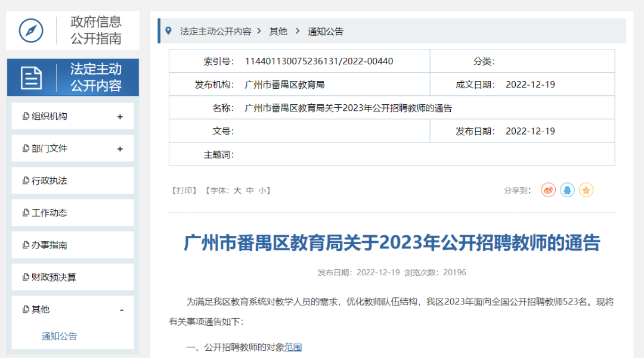Share to QZone using the star icon
This screenshot has width=644, height=358.
pos(586,190)
